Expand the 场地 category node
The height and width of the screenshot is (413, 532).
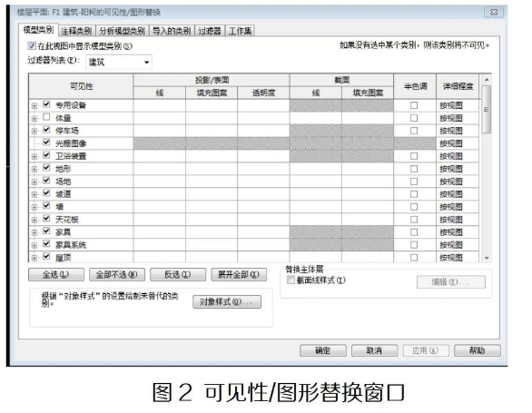point(34,182)
